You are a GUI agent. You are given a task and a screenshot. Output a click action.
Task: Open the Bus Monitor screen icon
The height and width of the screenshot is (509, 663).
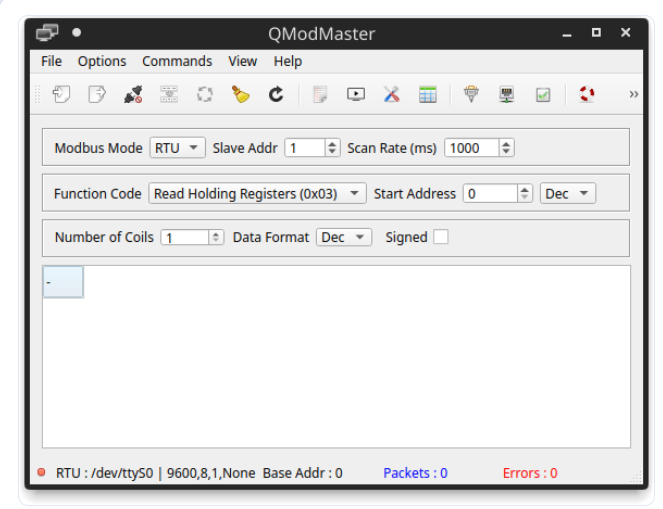point(356,94)
